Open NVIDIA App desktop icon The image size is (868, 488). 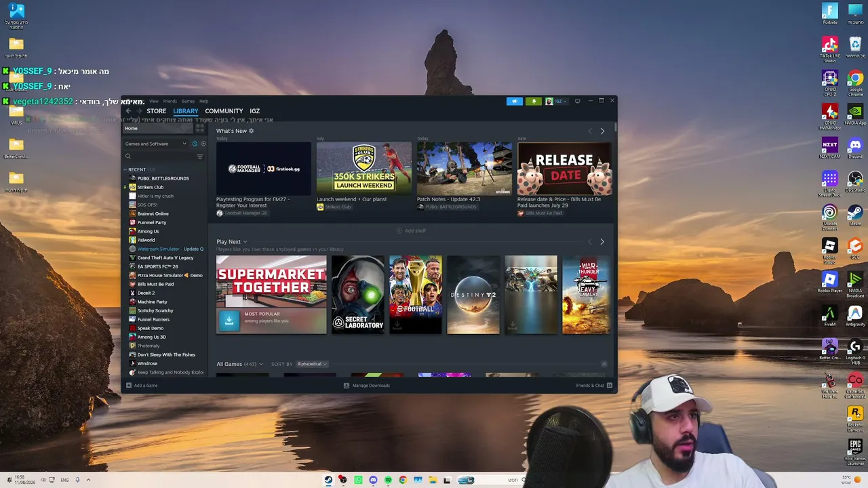855,114
